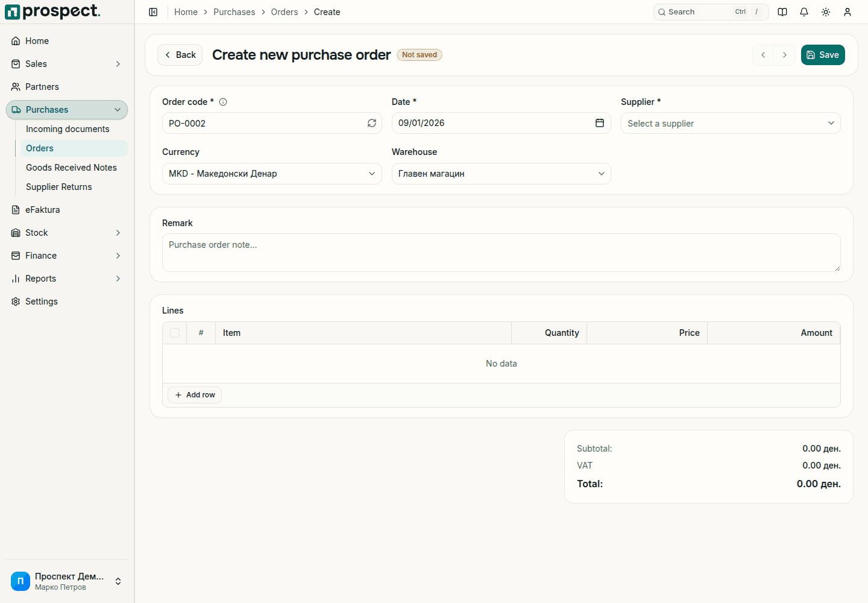Open the date picker calendar icon
868x603 pixels.
pos(600,123)
